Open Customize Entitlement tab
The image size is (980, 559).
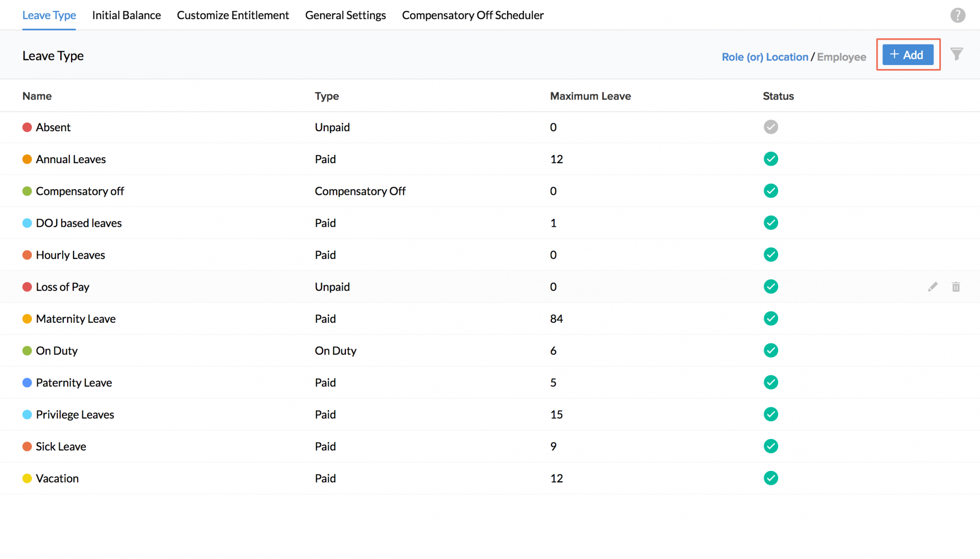[x=233, y=15]
